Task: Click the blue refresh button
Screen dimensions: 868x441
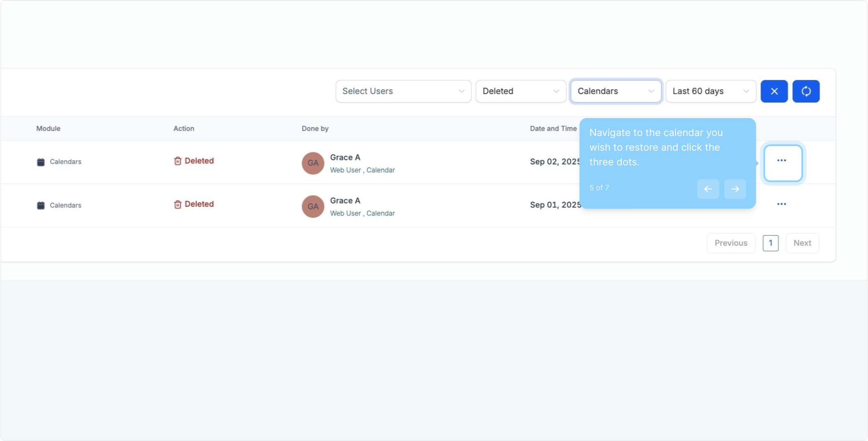Action: (x=806, y=91)
